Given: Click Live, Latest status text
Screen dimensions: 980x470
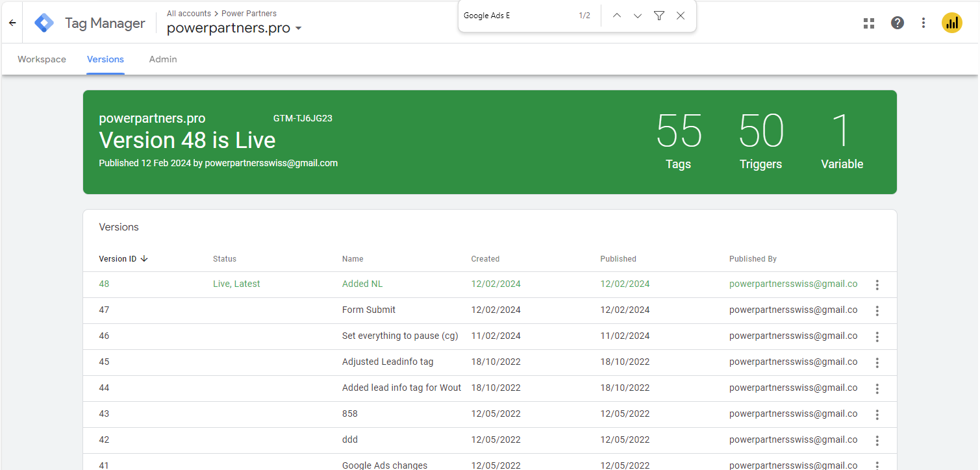Looking at the screenshot, I should [x=236, y=284].
